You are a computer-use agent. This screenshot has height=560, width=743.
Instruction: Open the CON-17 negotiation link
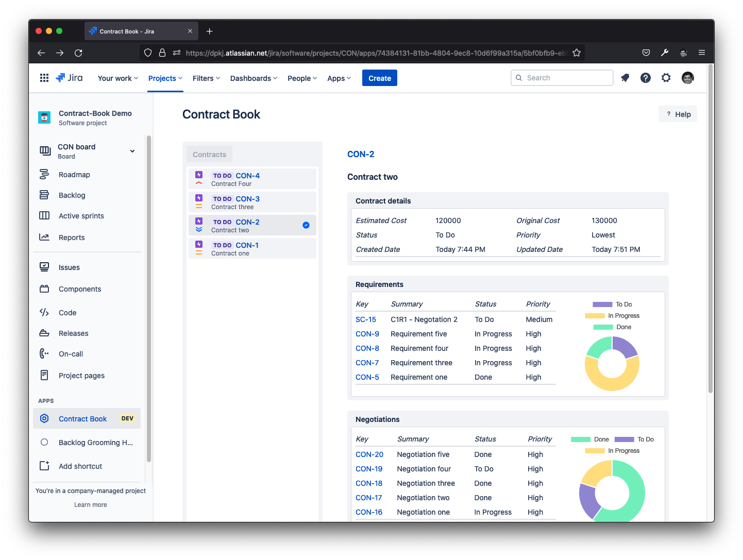[x=369, y=498]
